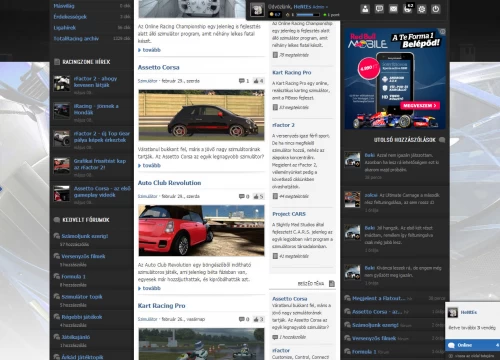Click the Kedvelt fórumok header icon
Screen dimensions: 500x360
point(57,220)
